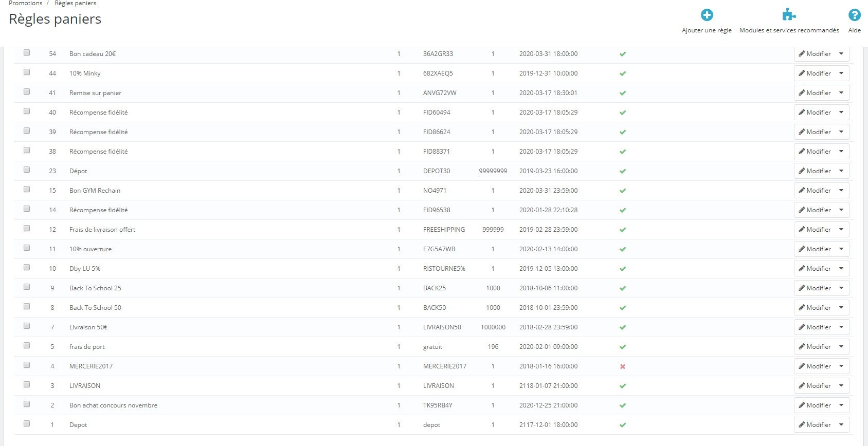This screenshot has height=446, width=868.
Task: Tick the MERCERIE2017 row checkbox
Action: click(x=27, y=365)
